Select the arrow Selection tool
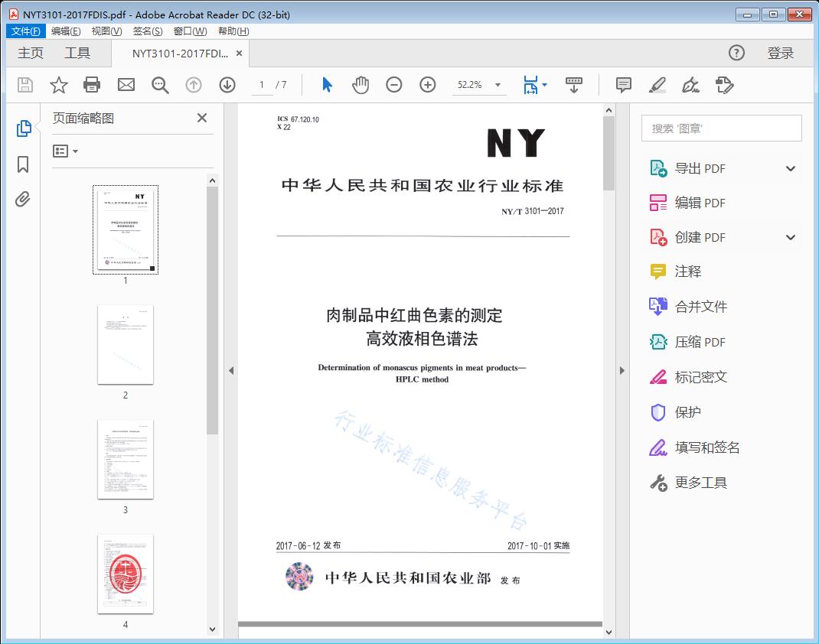 tap(327, 85)
